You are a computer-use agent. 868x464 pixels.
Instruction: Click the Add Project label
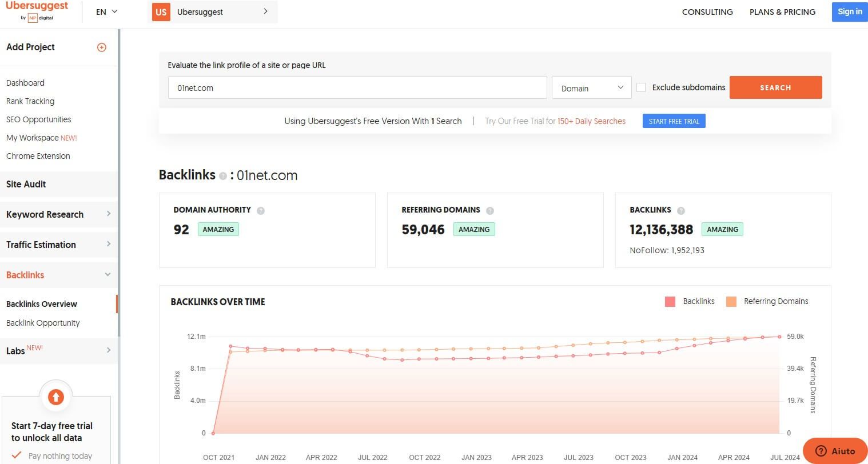tap(30, 47)
